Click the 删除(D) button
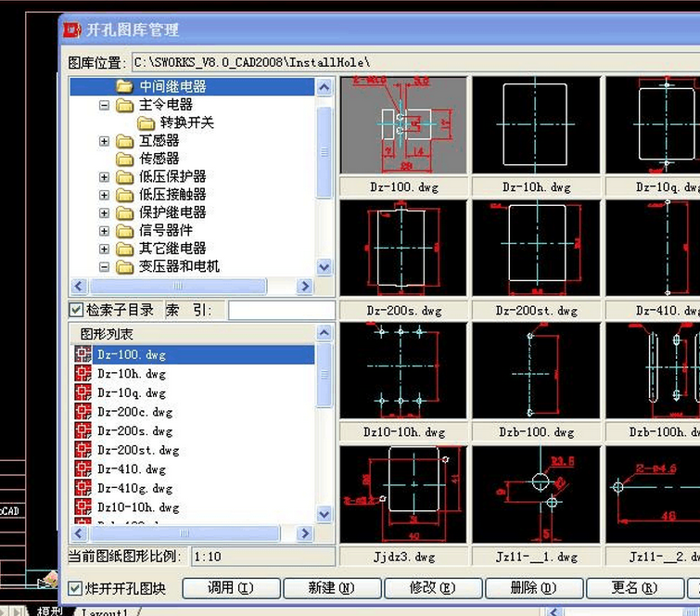The height and width of the screenshot is (616, 700). click(534, 588)
